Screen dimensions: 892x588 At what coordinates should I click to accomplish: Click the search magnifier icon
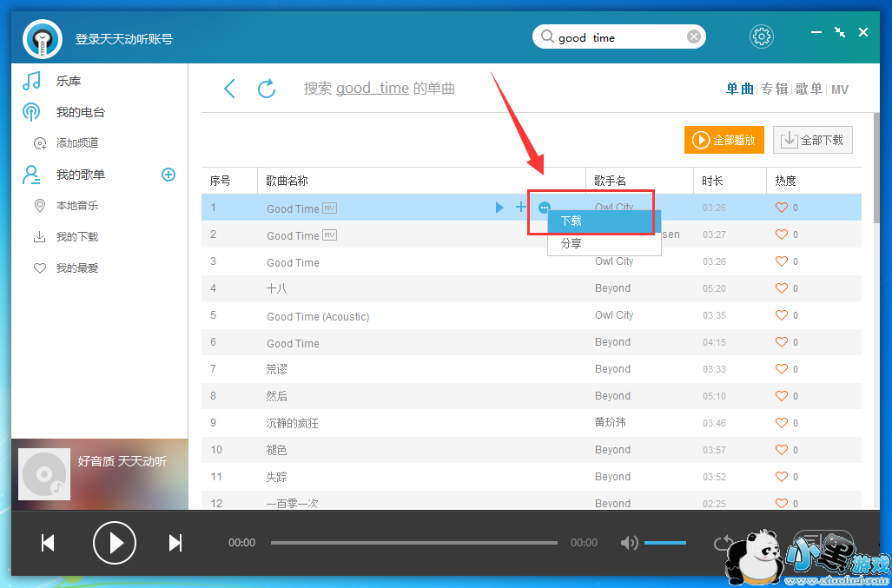(546, 37)
